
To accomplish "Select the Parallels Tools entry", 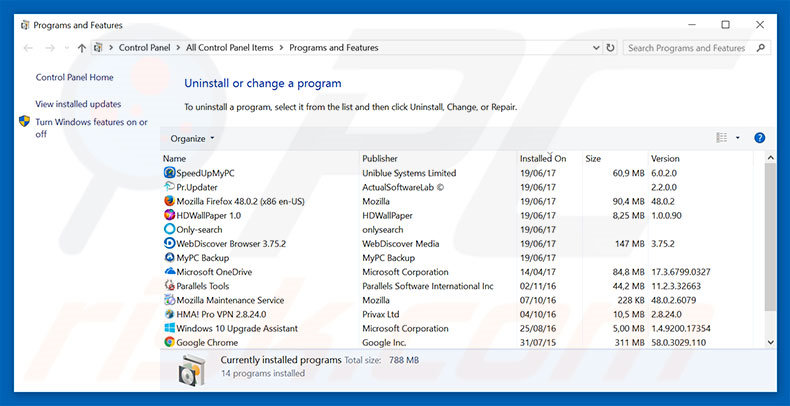I will [x=203, y=286].
